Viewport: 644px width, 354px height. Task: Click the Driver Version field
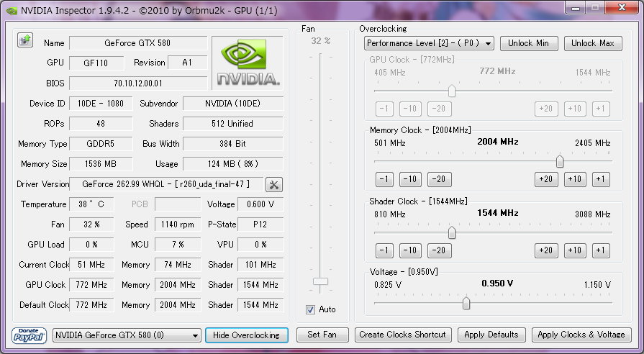(x=166, y=184)
